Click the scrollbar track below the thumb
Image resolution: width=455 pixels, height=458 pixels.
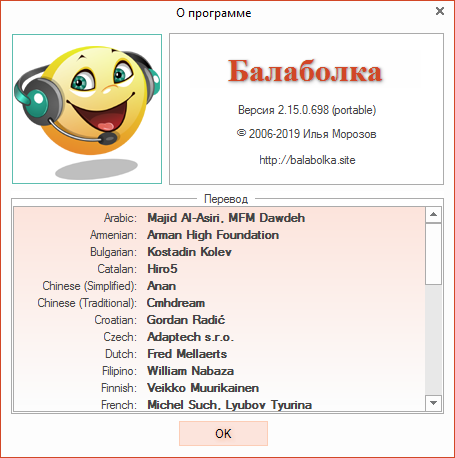(433, 340)
